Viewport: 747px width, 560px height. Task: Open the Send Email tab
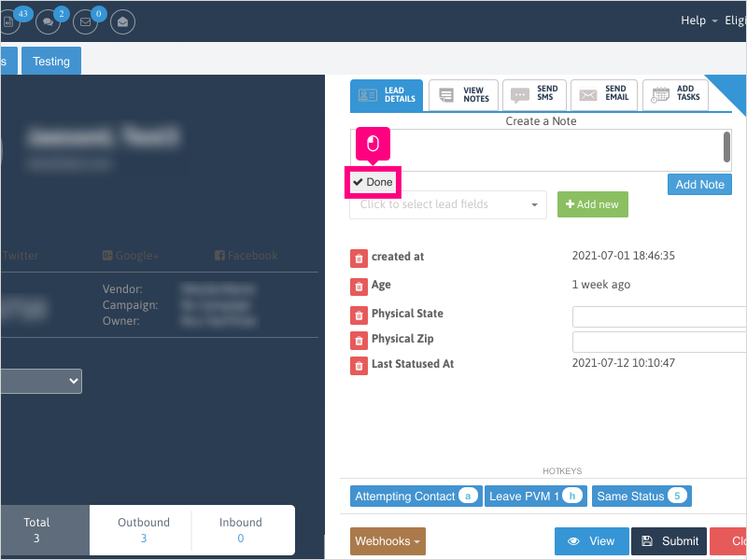[604, 95]
